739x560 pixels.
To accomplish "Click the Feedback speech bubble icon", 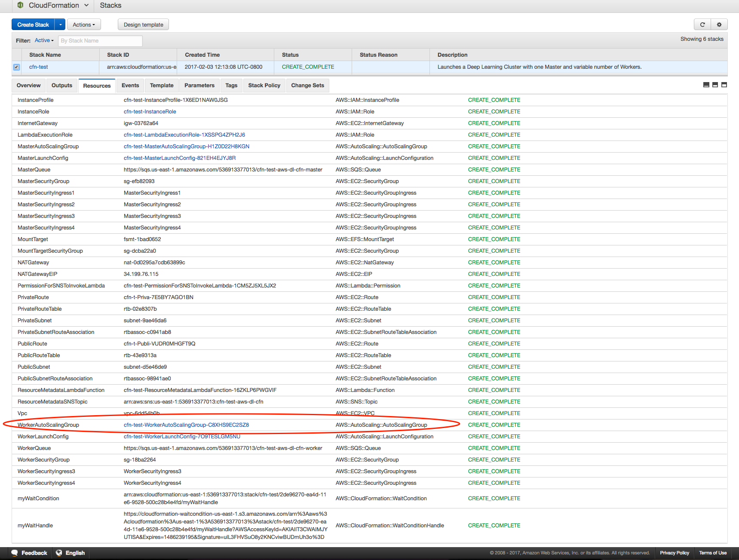I will pyautogui.click(x=15, y=553).
